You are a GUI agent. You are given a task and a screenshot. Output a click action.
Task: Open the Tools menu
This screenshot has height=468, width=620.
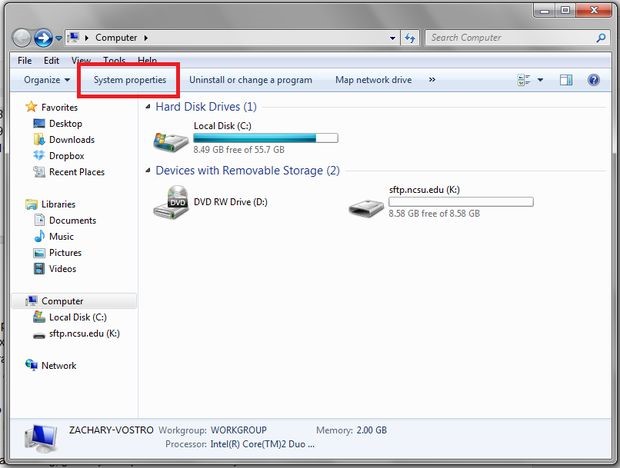(114, 60)
